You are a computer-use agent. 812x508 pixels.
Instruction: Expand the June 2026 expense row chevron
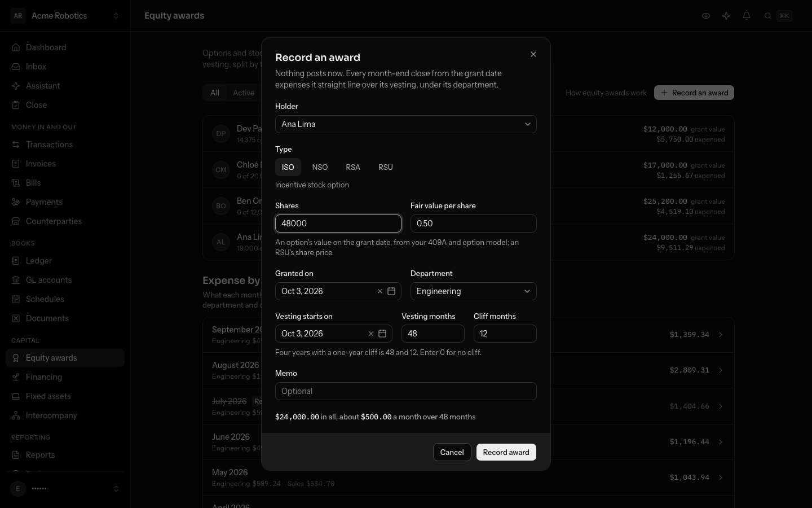pyautogui.click(x=721, y=442)
